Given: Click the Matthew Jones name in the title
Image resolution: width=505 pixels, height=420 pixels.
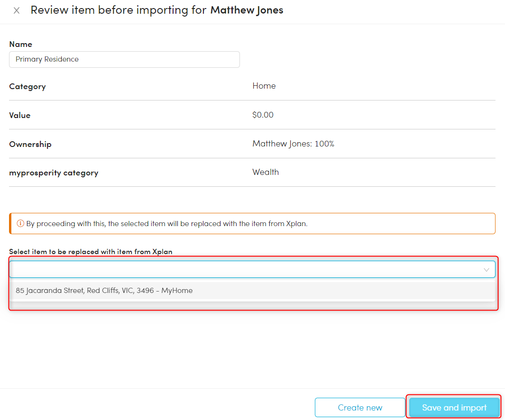Looking at the screenshot, I should pos(247,10).
